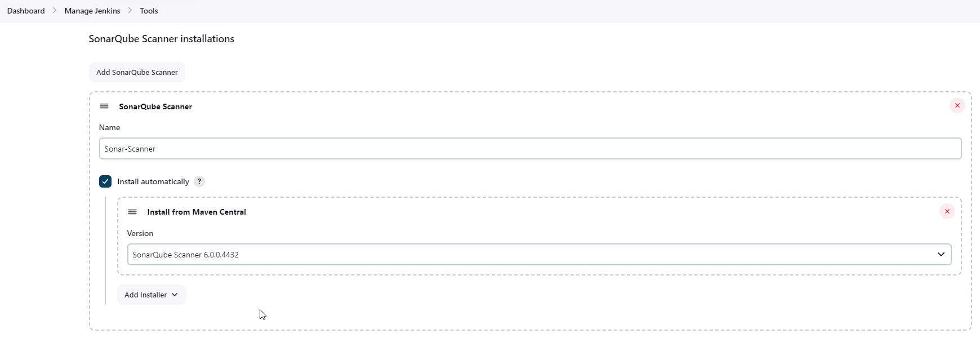Go to Dashboard in the breadcrumb

point(26,11)
